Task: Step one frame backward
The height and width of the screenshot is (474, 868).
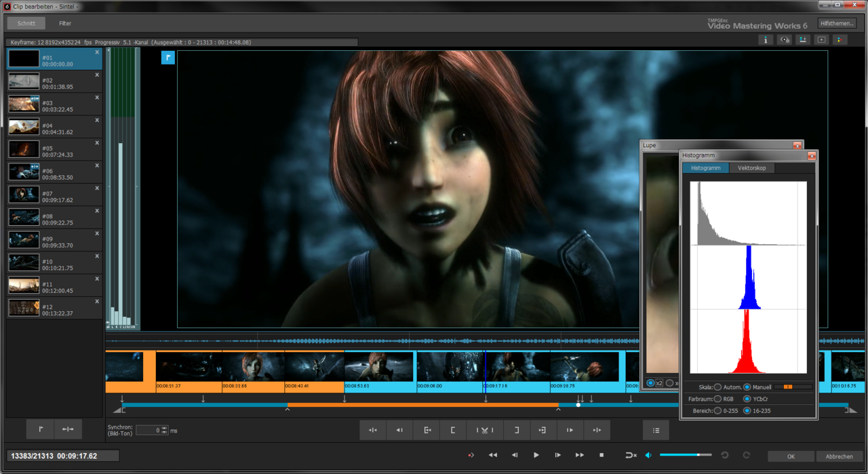Action: (515, 455)
